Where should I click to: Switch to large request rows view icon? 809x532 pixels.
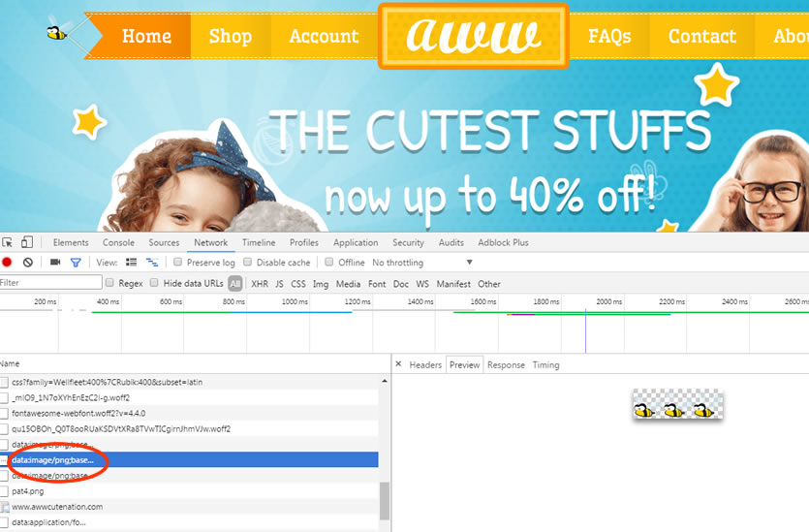coord(132,263)
